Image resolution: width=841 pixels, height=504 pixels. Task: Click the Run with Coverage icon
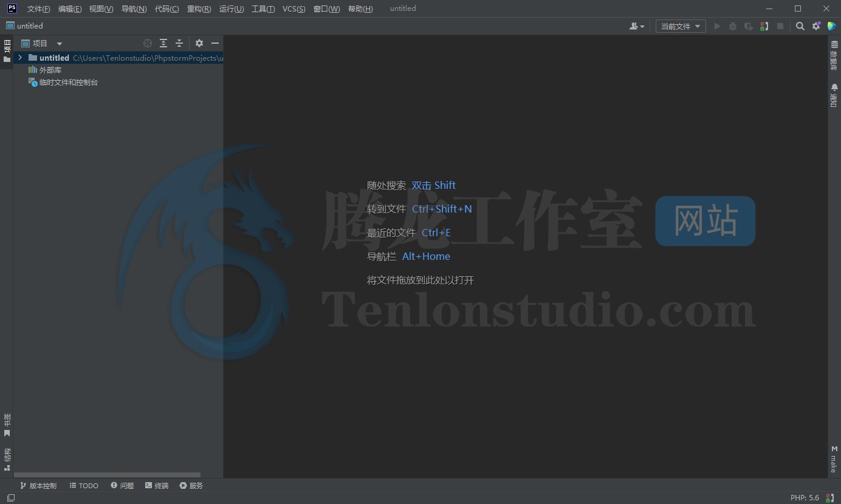(749, 26)
